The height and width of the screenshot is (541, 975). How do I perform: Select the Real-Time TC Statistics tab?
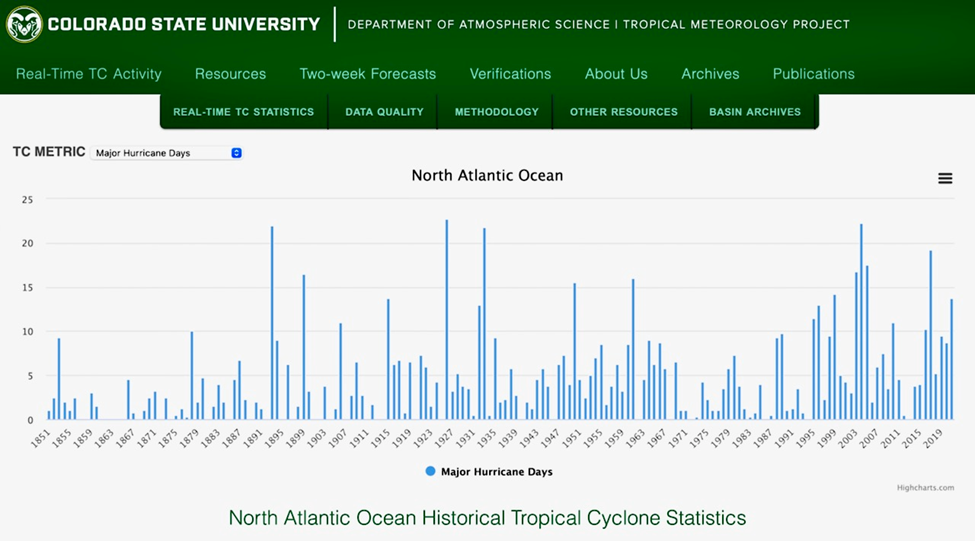[243, 112]
